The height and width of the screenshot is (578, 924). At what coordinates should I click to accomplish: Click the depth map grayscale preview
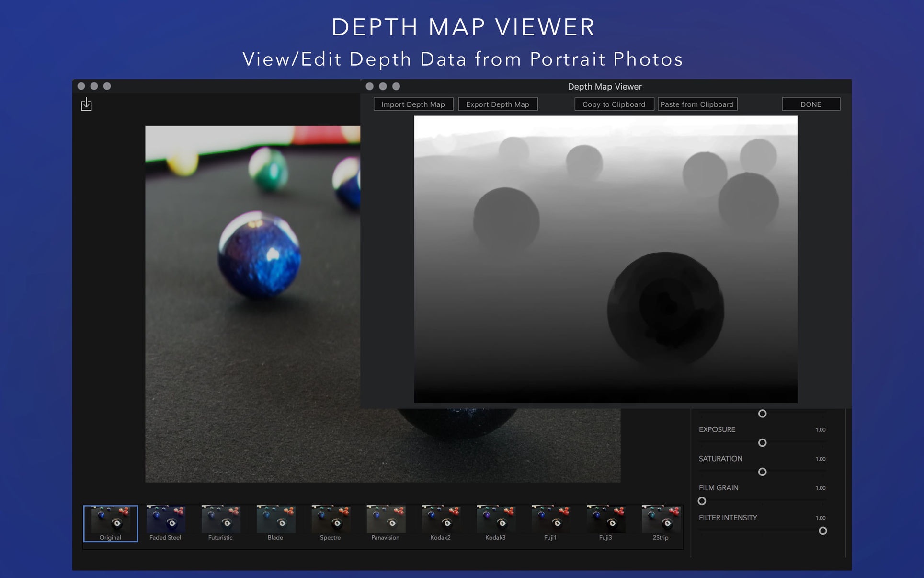click(605, 259)
